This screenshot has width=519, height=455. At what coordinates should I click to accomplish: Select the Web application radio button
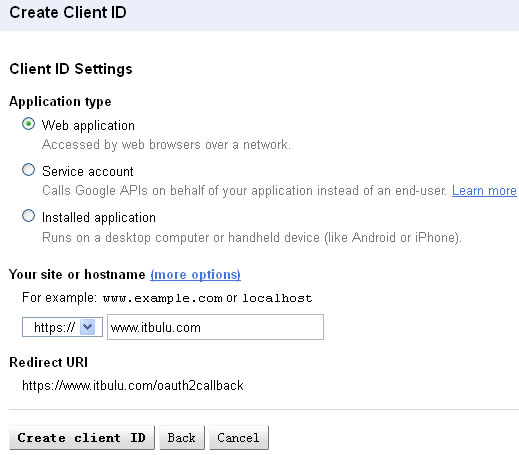click(28, 124)
